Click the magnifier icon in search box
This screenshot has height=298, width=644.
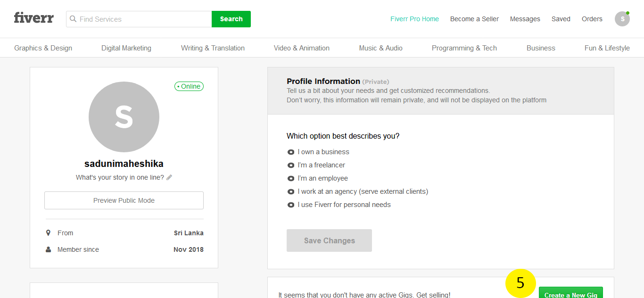tap(73, 19)
